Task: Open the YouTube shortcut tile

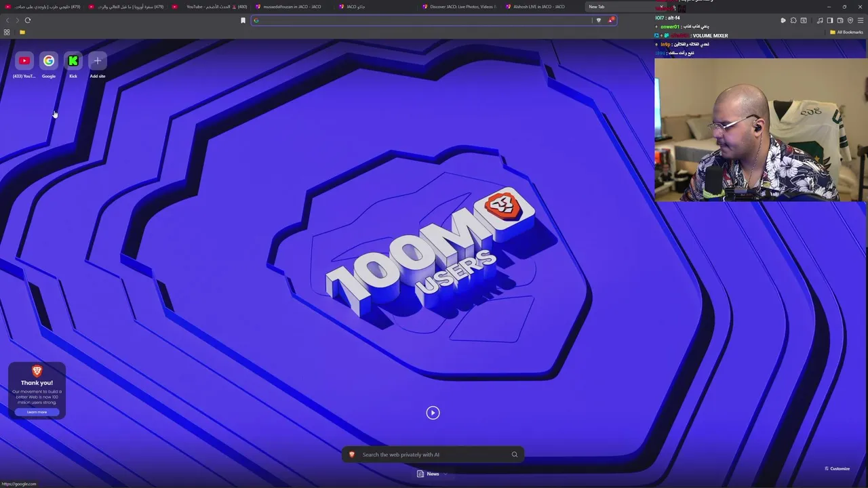Action: (24, 62)
